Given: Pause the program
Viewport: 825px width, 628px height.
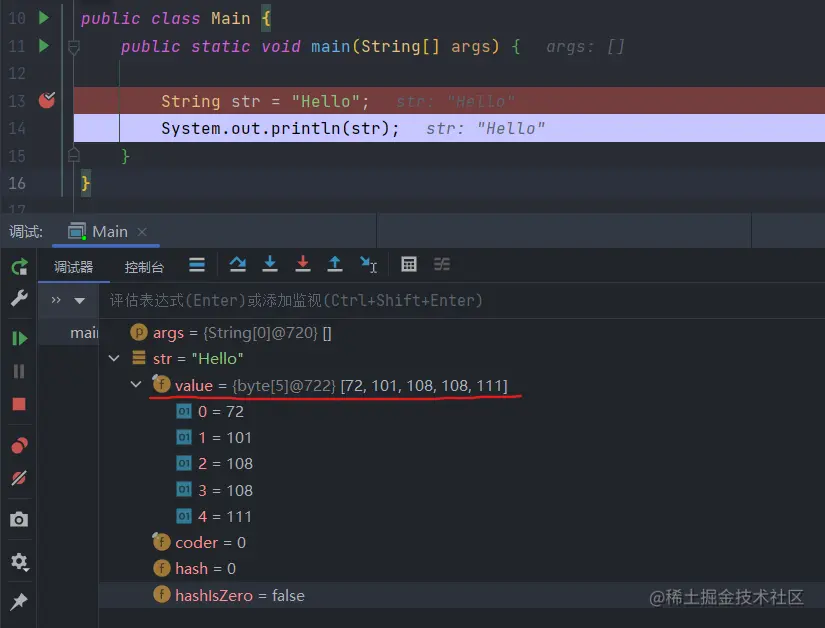Looking at the screenshot, I should [19, 371].
